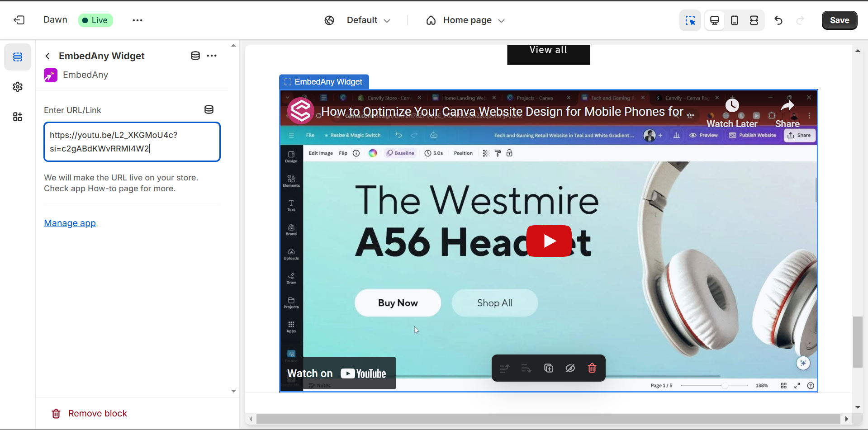This screenshot has height=430, width=868.
Task: Connect dynamic source for URL field
Action: coord(209,109)
